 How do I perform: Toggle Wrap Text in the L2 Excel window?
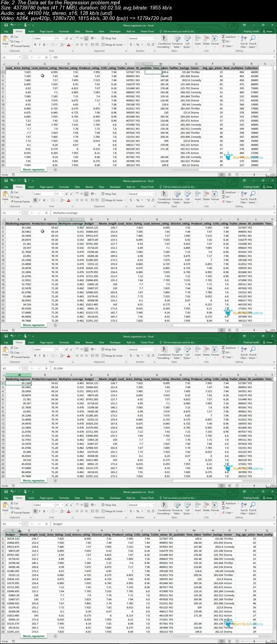(x=109, y=38)
